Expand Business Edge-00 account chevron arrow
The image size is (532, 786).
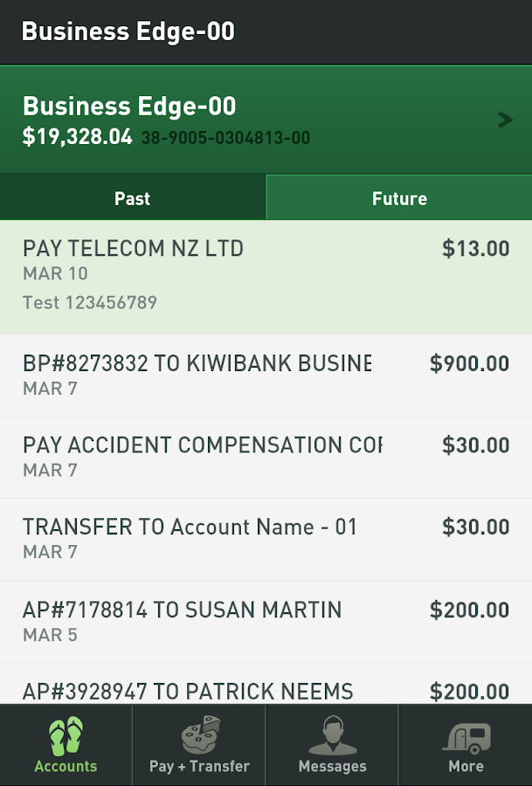[x=505, y=120]
